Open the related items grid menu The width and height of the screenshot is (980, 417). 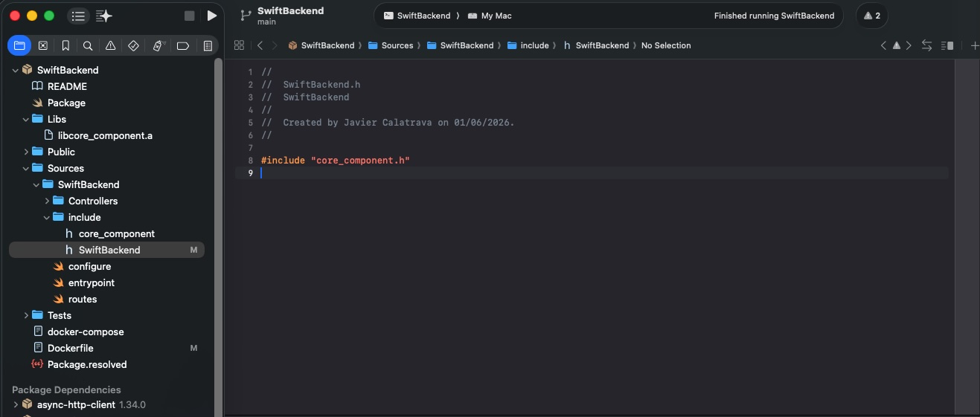click(239, 45)
